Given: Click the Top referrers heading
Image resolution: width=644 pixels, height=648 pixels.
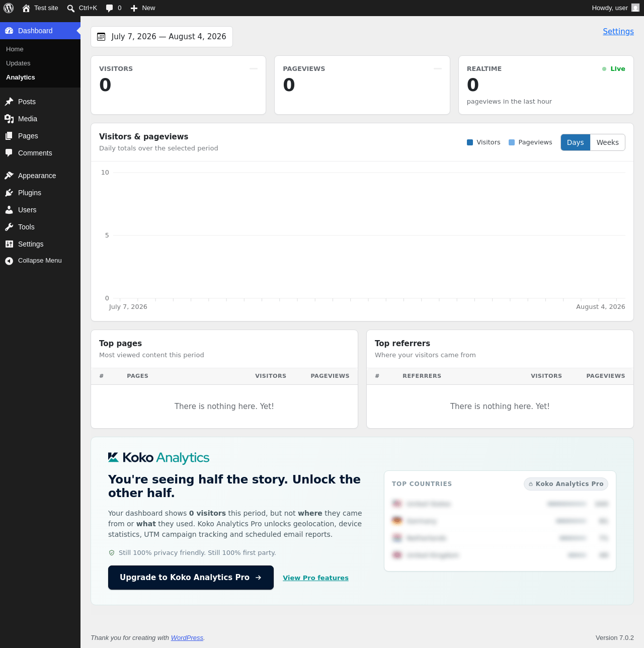Looking at the screenshot, I should click(x=403, y=344).
